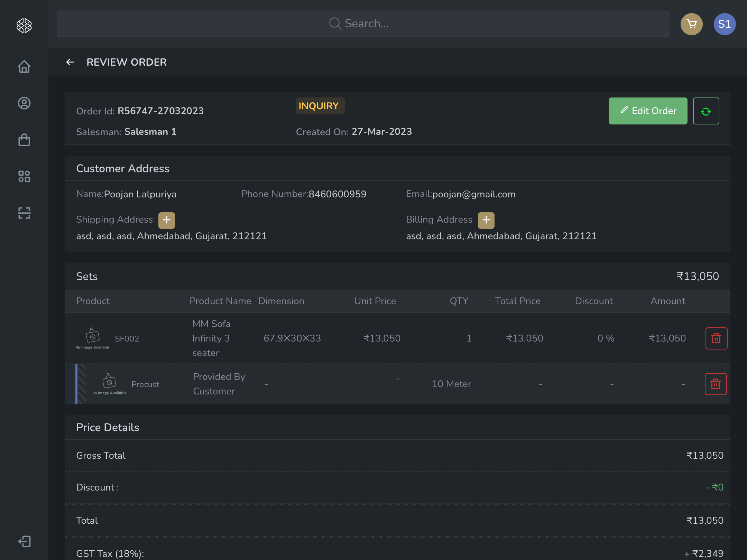The width and height of the screenshot is (747, 560).
Task: Click the green refresh order button
Action: (706, 111)
